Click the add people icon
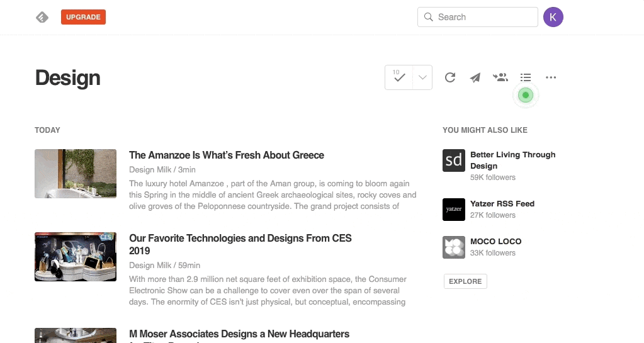Viewport: 644px width, 343px height. pos(500,77)
